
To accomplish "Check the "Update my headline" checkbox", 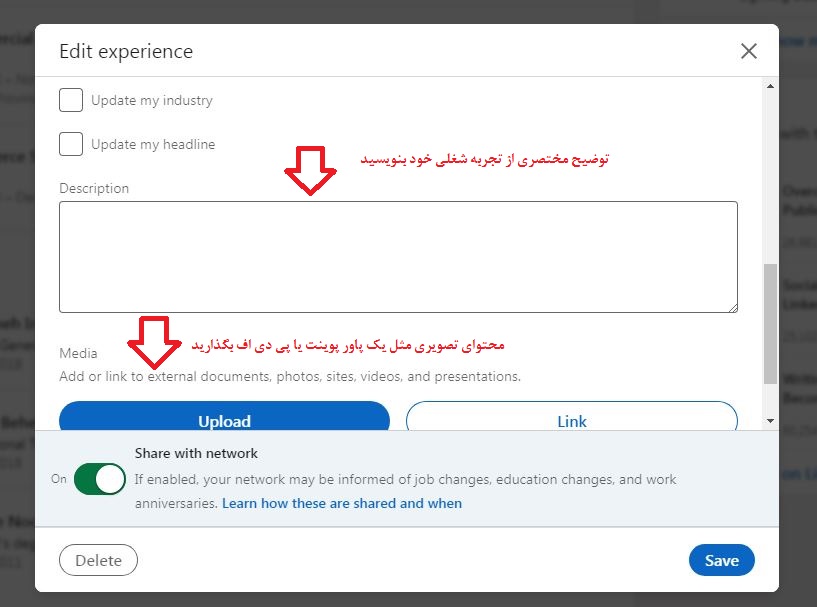I will pyautogui.click(x=70, y=144).
